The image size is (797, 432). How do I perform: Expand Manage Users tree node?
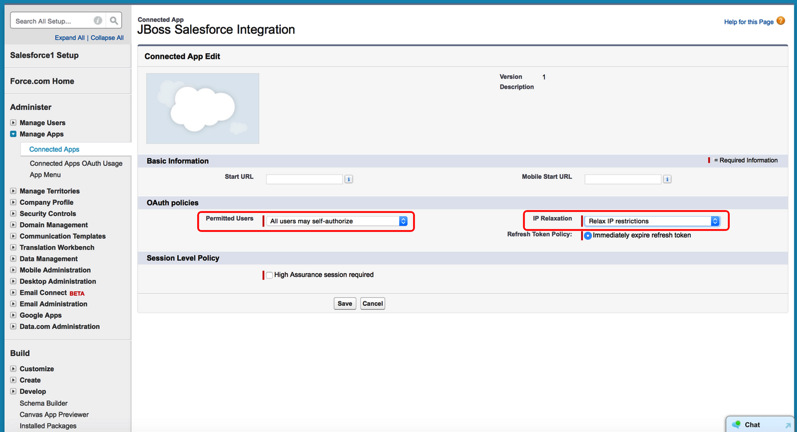(x=13, y=122)
